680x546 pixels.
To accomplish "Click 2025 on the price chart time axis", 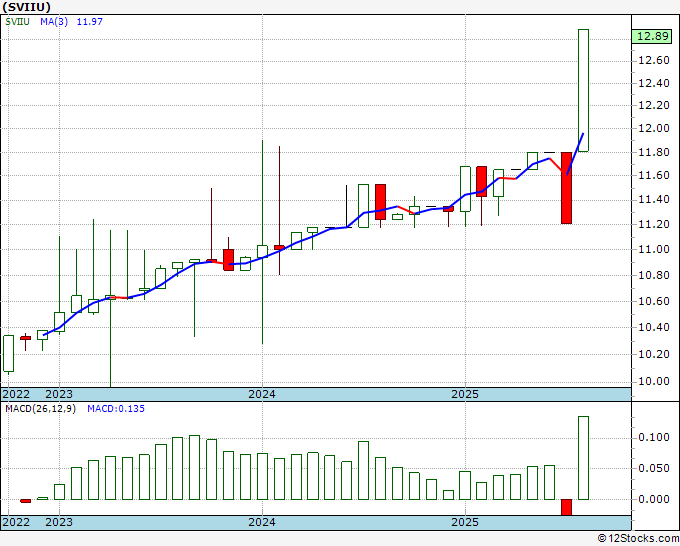I will [x=465, y=394].
